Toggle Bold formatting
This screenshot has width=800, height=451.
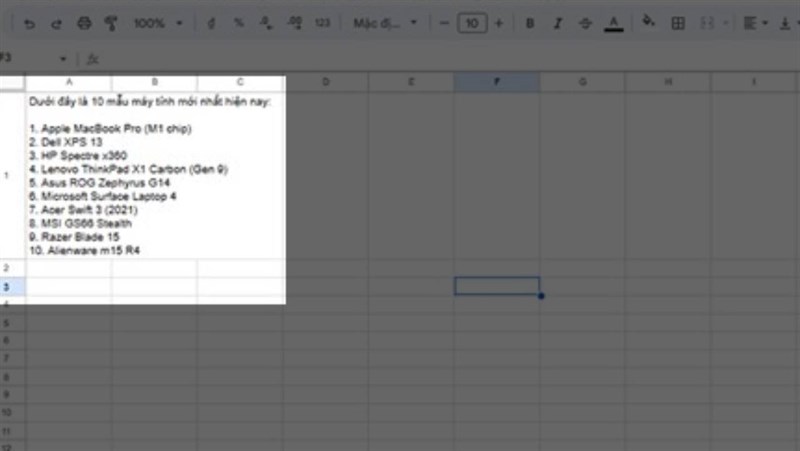[x=530, y=23]
